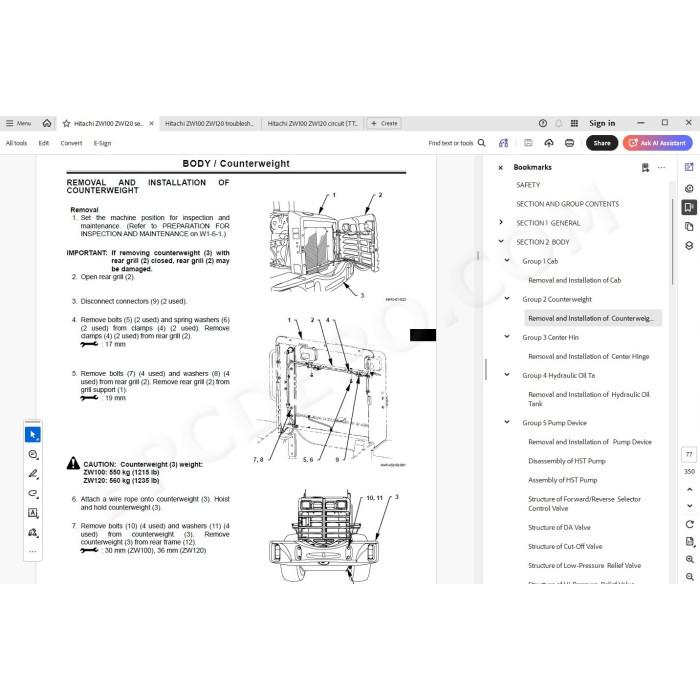The image size is (700, 700).
Task: Select Removal and Installation of Counterweight bookmark
Action: pos(591,318)
